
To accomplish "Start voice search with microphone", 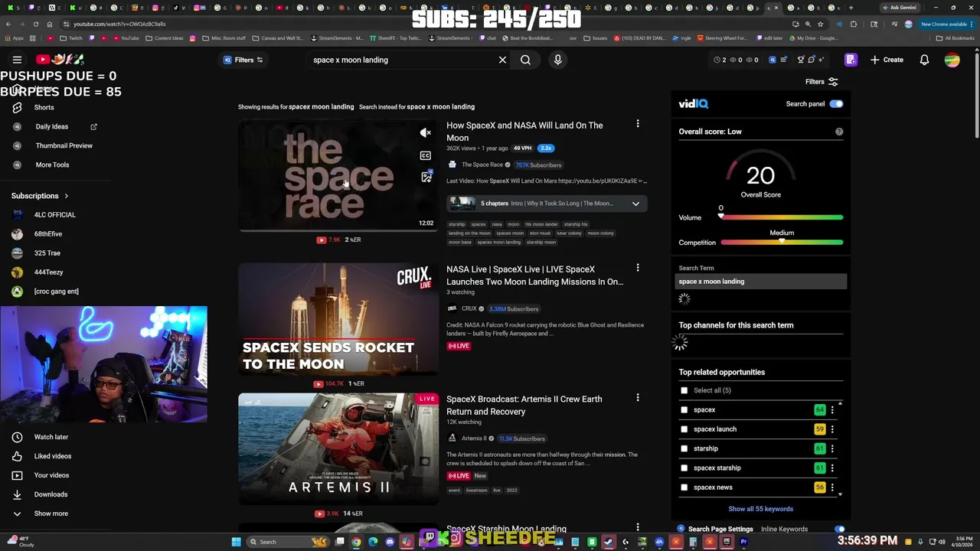I will [557, 60].
